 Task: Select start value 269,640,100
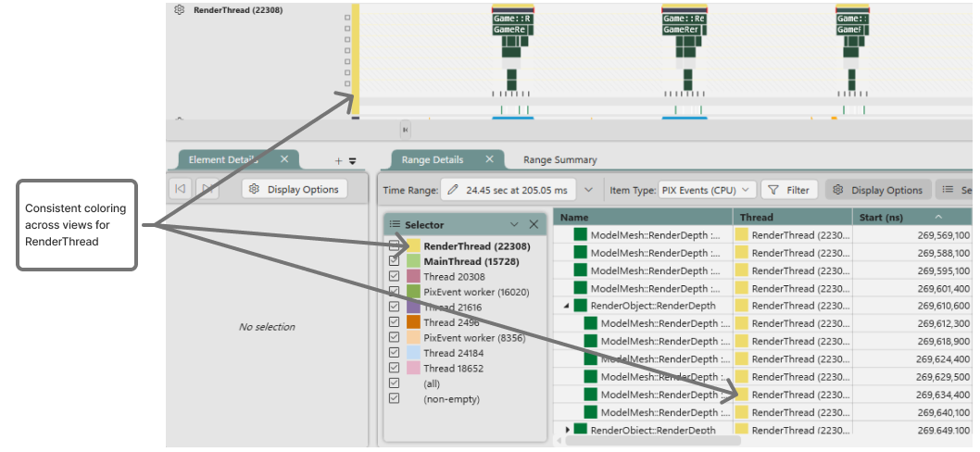(944, 412)
